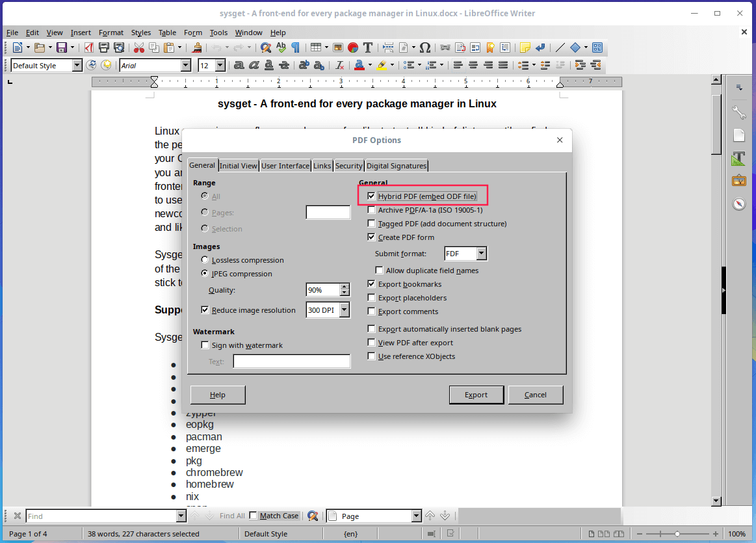Open Print Preview from the toolbar
This screenshot has width=756, height=543.
click(x=118, y=47)
